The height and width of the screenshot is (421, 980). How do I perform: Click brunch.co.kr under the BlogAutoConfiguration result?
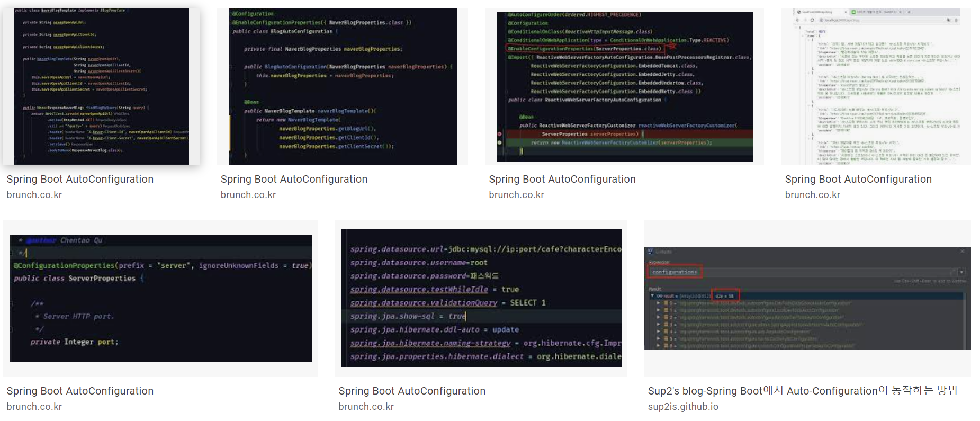[248, 195]
